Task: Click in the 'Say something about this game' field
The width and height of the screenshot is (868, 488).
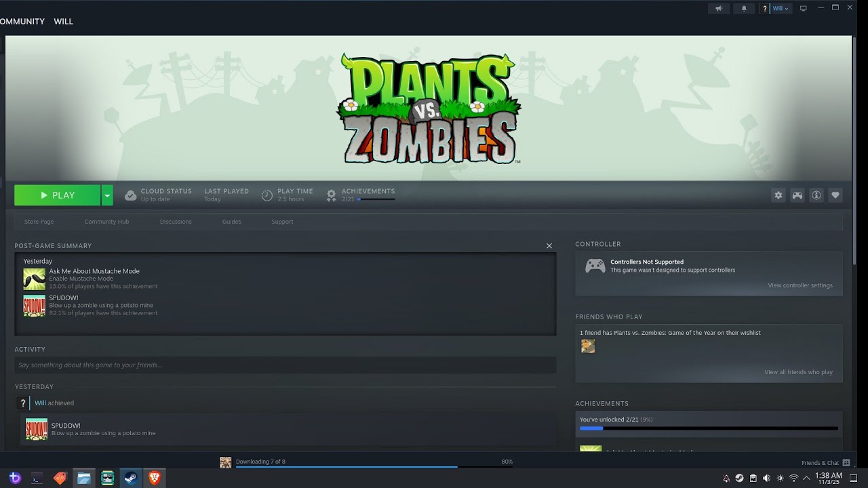Action: pos(285,365)
